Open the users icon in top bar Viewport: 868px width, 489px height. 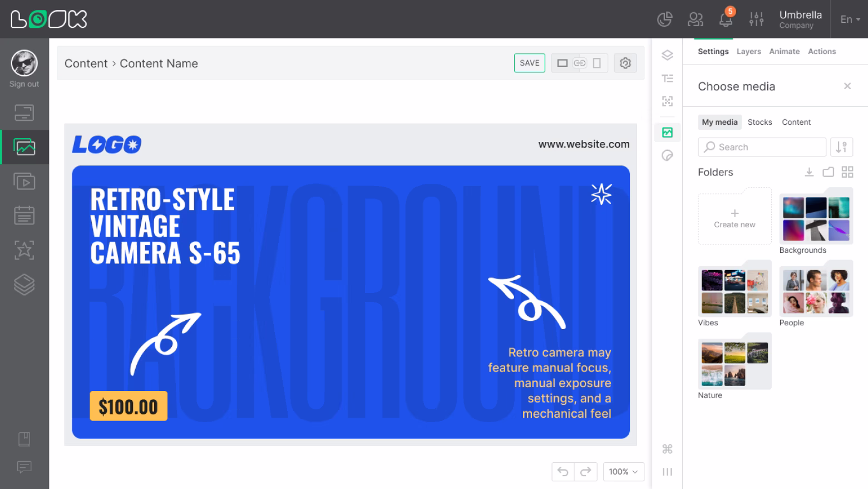696,19
